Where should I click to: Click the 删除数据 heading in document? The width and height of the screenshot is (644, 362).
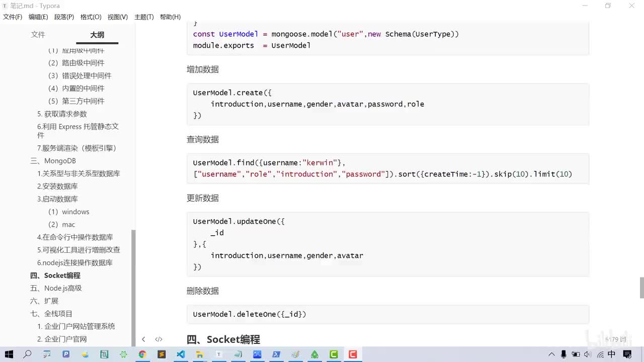pyautogui.click(x=203, y=291)
